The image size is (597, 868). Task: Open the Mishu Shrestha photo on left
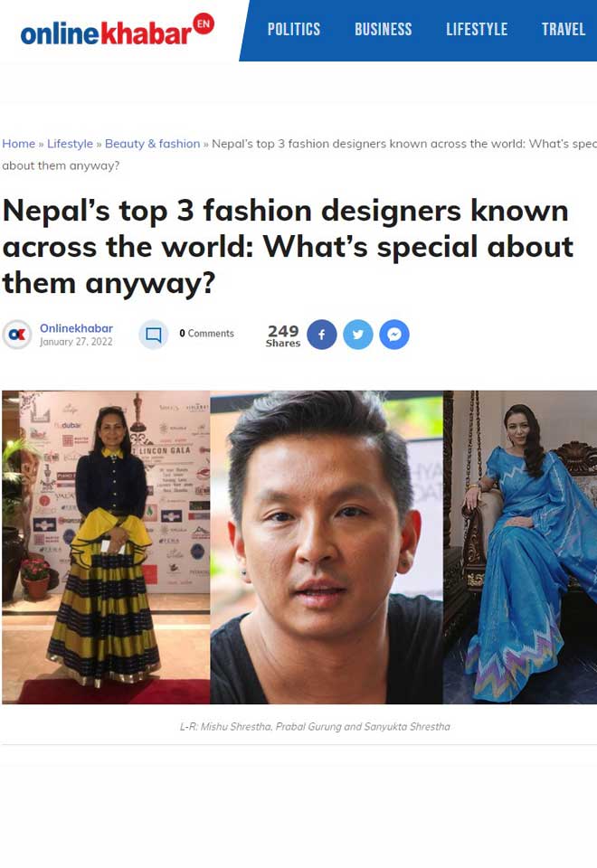pos(106,547)
